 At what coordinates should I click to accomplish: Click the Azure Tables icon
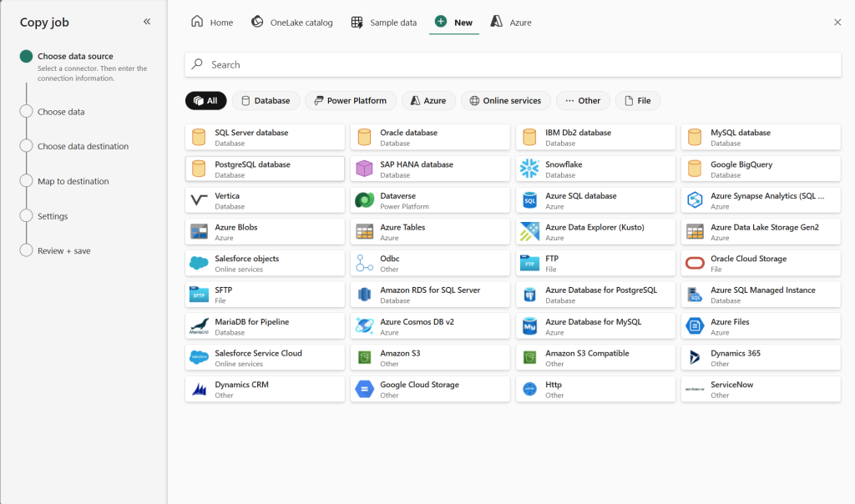[x=364, y=232]
